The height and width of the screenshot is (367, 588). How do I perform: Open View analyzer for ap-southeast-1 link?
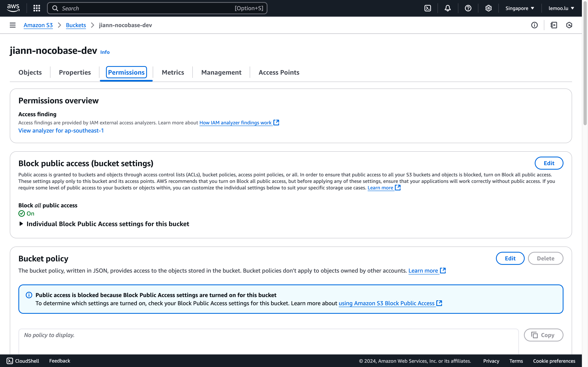point(61,130)
